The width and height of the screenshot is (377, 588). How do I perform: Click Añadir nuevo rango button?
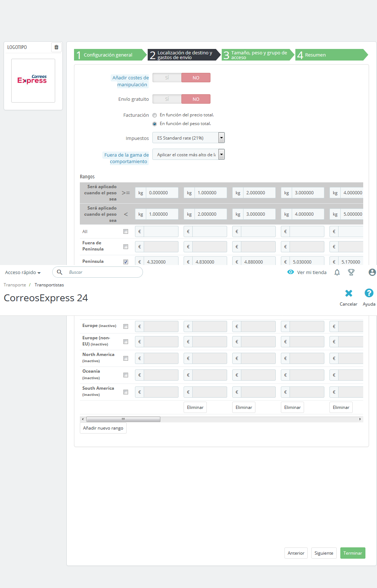(x=103, y=428)
